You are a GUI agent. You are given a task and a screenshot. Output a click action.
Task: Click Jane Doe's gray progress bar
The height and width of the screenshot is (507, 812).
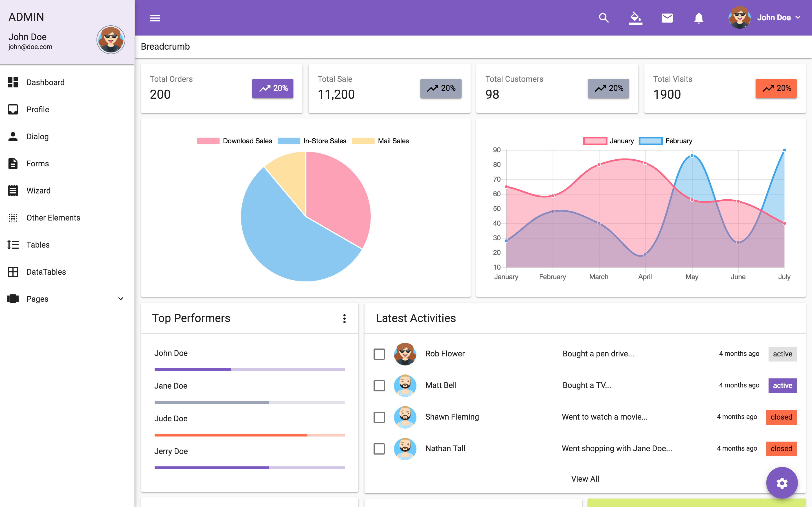click(249, 402)
